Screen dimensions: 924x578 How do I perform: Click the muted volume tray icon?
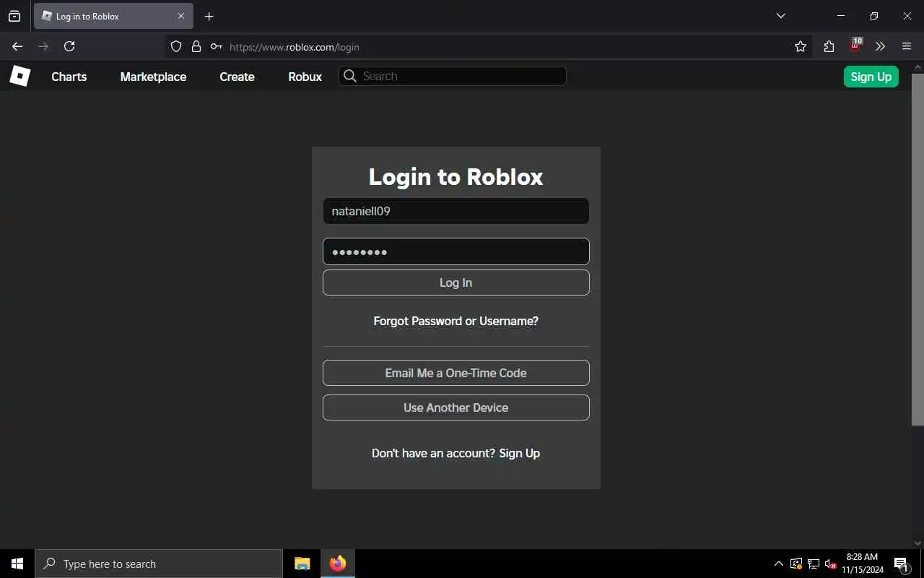pos(830,564)
